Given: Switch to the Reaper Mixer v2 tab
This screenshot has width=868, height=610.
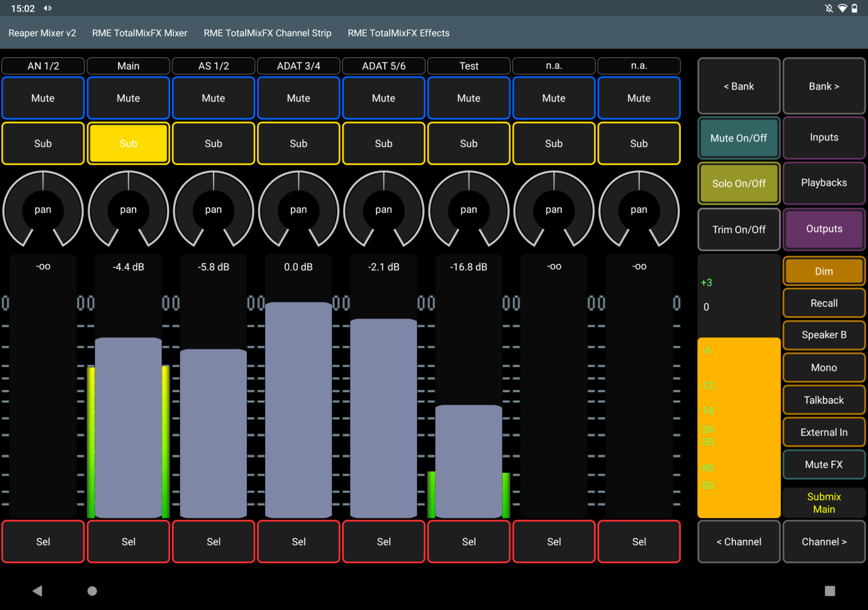Looking at the screenshot, I should [x=42, y=33].
